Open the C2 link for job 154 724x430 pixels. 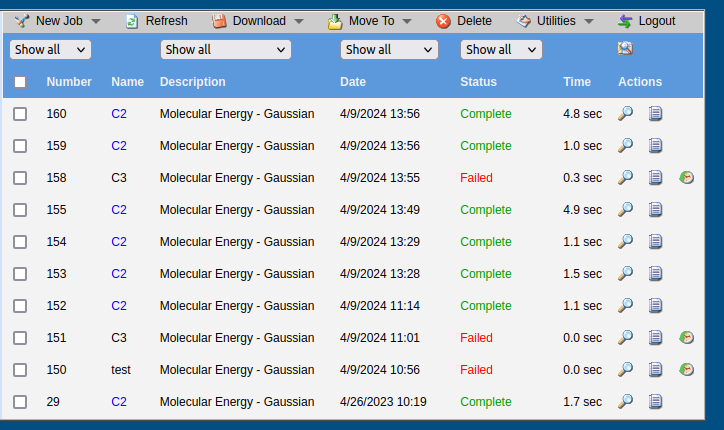(x=119, y=242)
